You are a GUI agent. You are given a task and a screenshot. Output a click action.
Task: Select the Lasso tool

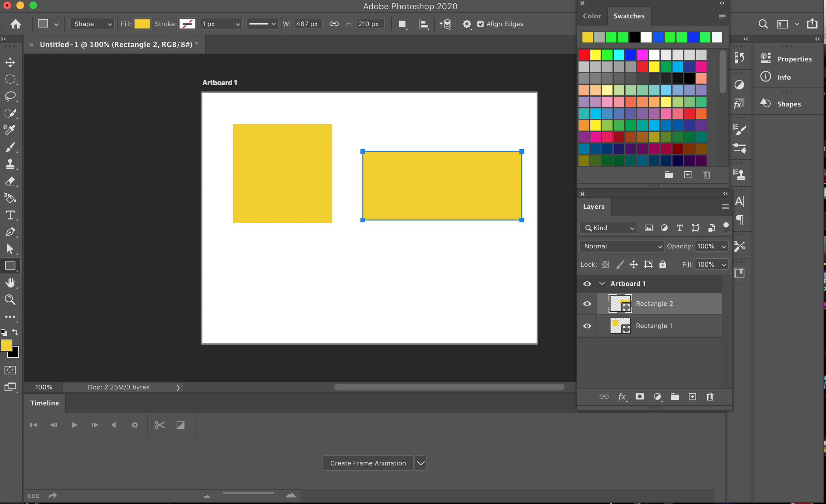(x=10, y=96)
